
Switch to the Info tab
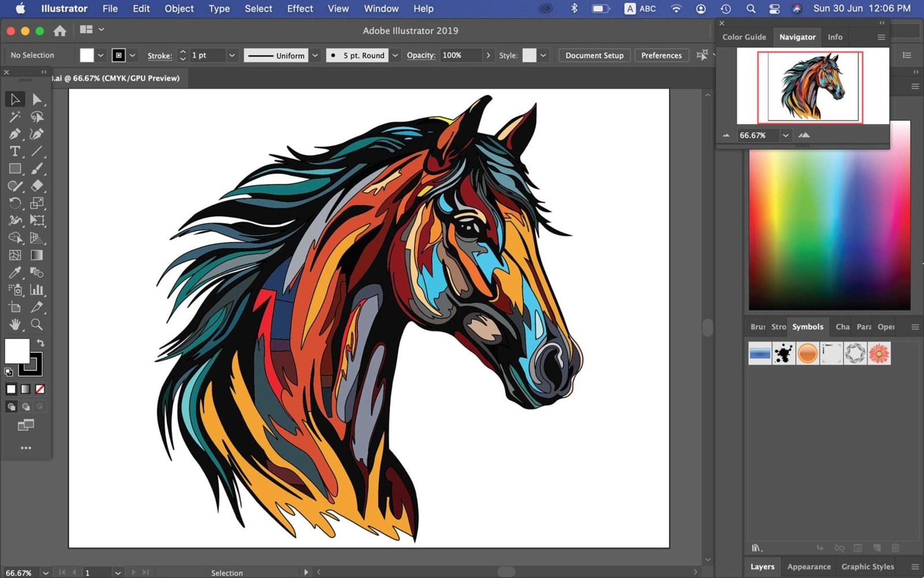[835, 37]
